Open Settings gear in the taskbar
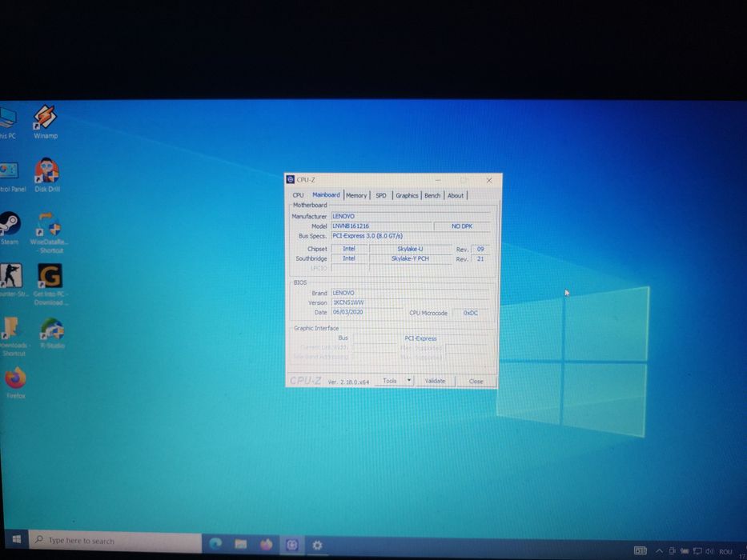747x560 pixels. click(317, 546)
